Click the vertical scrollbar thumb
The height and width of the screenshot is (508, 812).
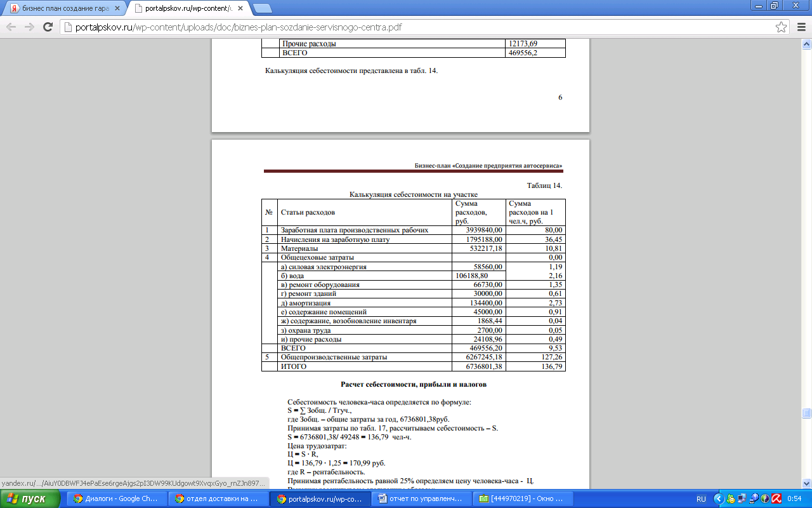[x=807, y=413]
